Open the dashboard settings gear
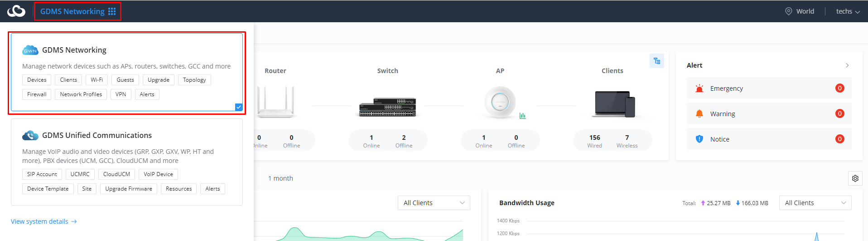Viewport: 868px width, 241px height. (x=855, y=178)
